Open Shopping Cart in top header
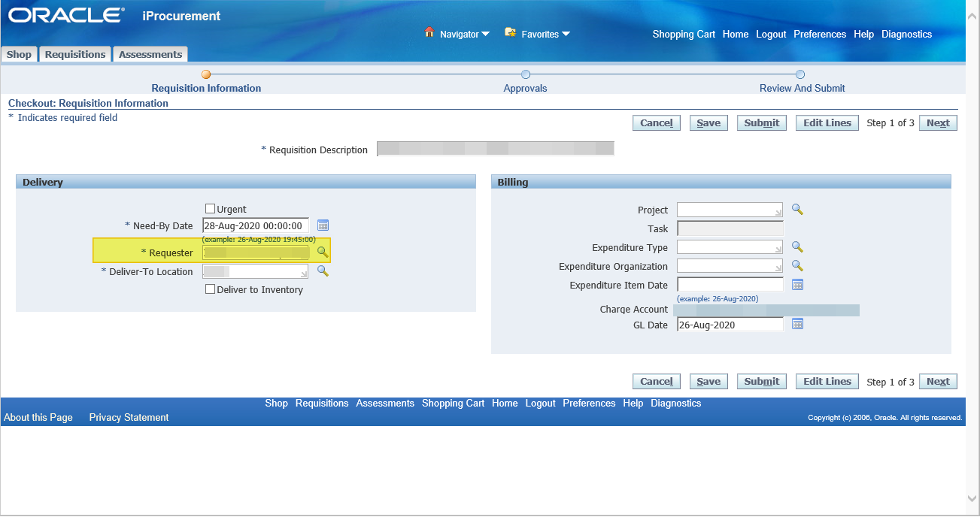Image resolution: width=980 pixels, height=517 pixels. click(x=684, y=34)
